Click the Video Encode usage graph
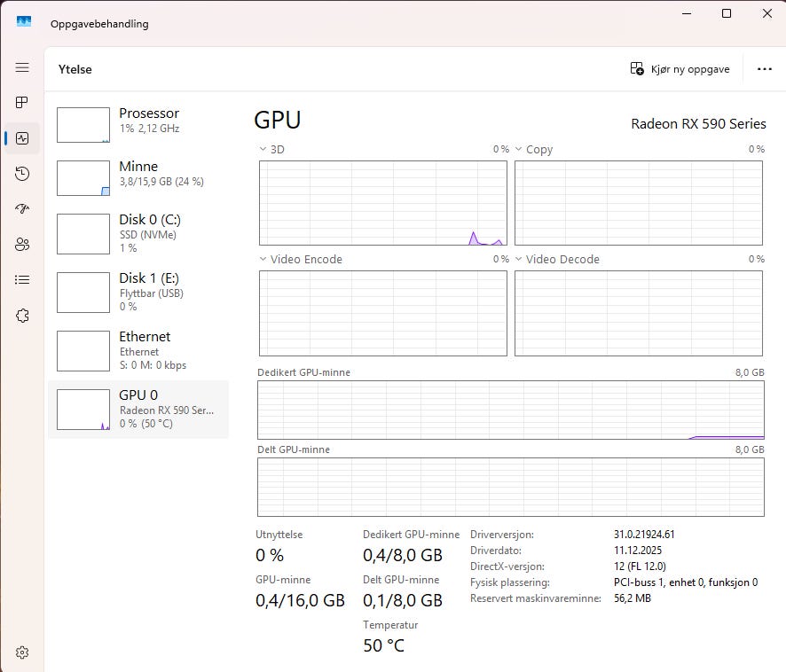 pyautogui.click(x=383, y=313)
